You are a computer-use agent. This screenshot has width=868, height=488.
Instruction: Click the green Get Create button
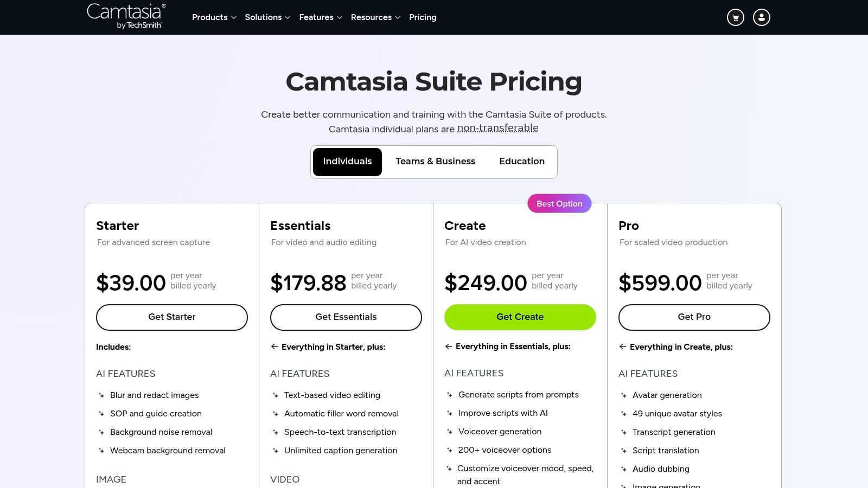(520, 317)
